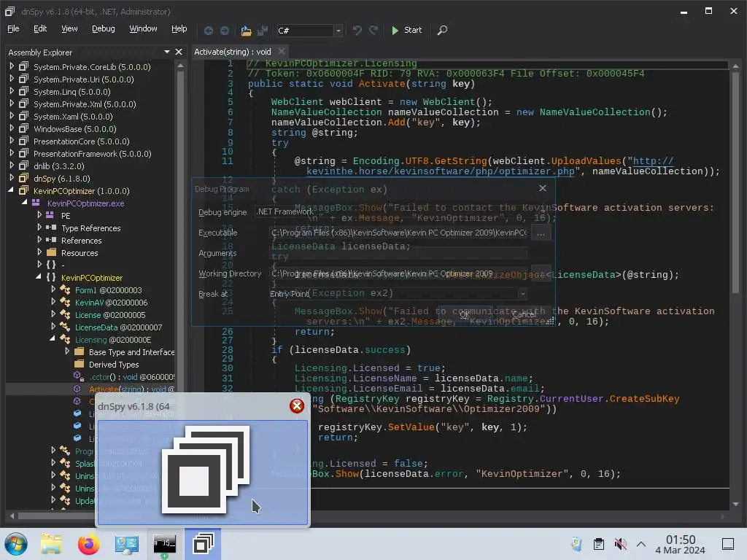Click the System.Private.Xml assembly icon
The height and width of the screenshot is (560, 747).
coord(23,104)
